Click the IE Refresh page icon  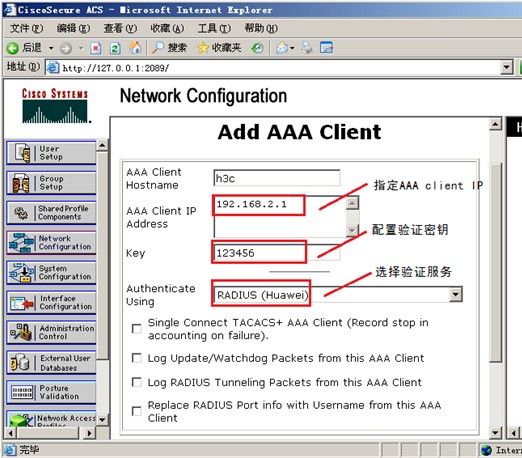(115, 48)
